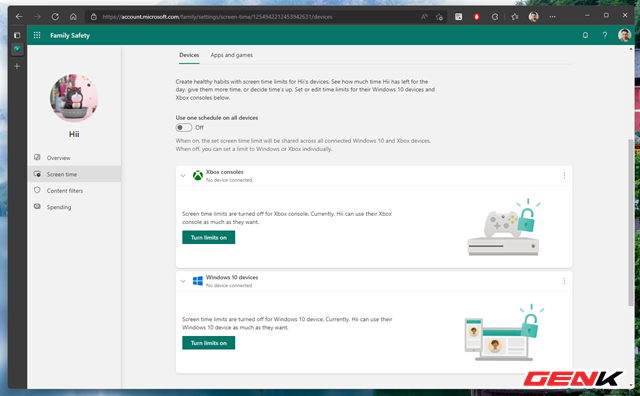Viewport: 640px width, 396px height.
Task: Collapse the Windows 10 devices chevron
Action: point(183,281)
